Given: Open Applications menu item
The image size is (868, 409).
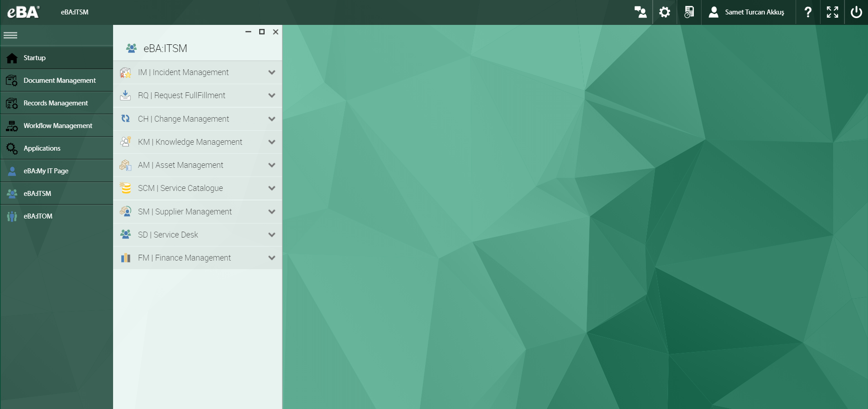Looking at the screenshot, I should 57,148.
